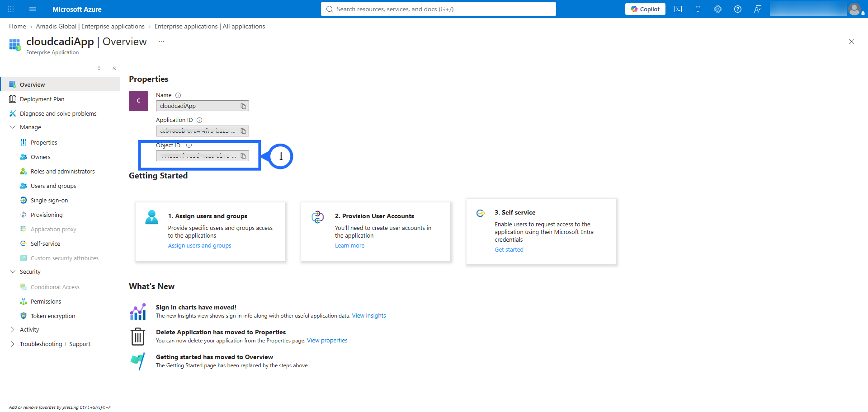Expand the Activity section
868x412 pixels.
point(13,330)
